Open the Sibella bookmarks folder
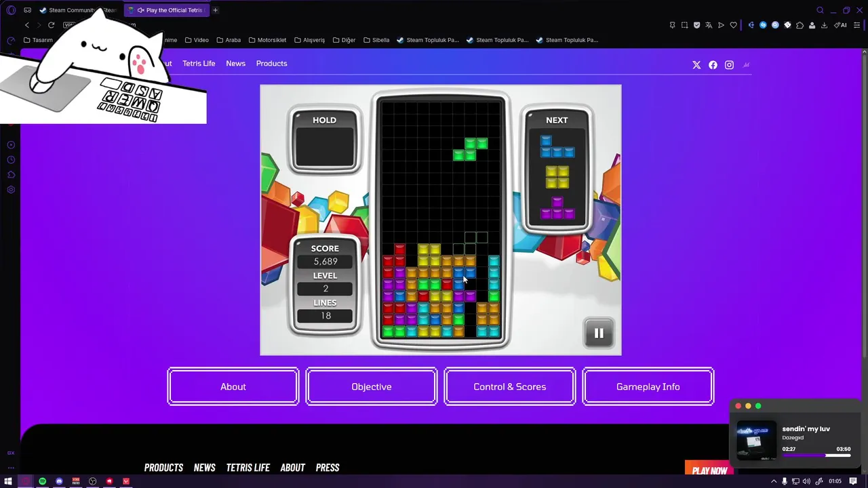 pos(376,40)
